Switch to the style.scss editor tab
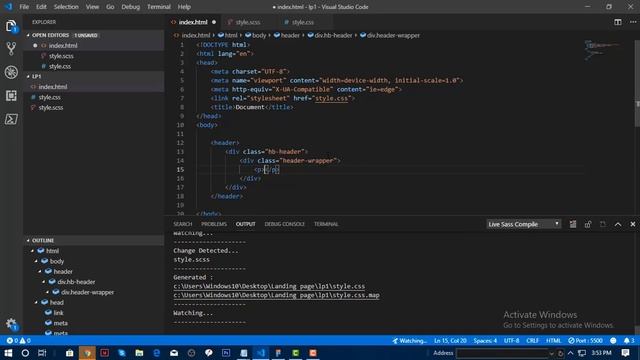 point(247,22)
